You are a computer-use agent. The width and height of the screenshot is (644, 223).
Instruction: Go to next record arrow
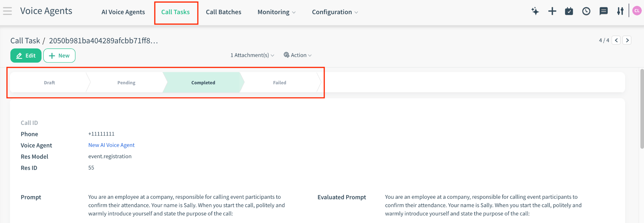point(627,40)
